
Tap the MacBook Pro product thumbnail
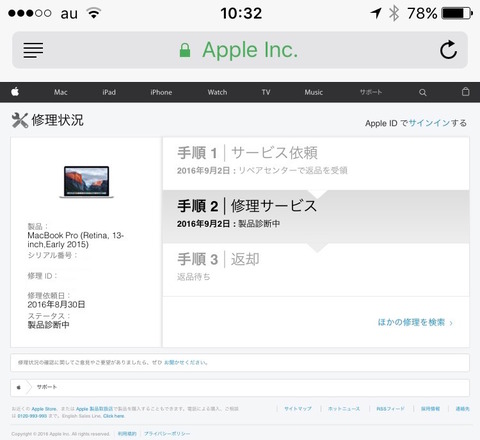click(87, 182)
